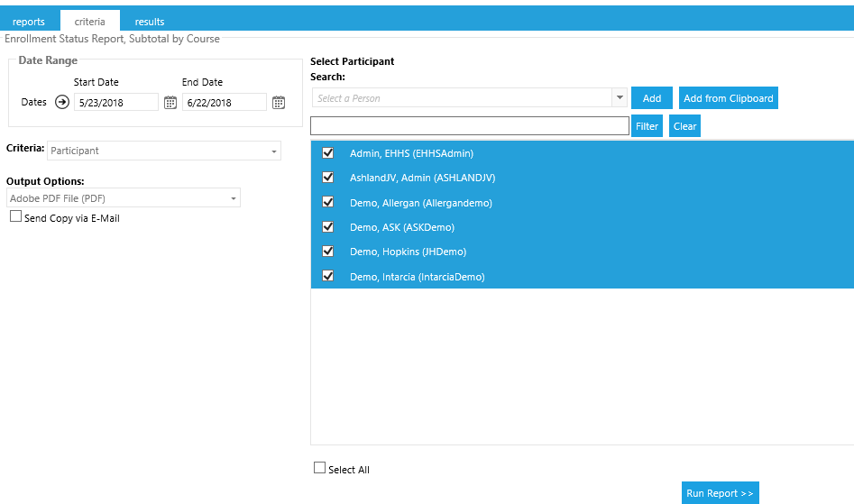
Task: Expand the Criteria Participant dropdown
Action: [274, 151]
